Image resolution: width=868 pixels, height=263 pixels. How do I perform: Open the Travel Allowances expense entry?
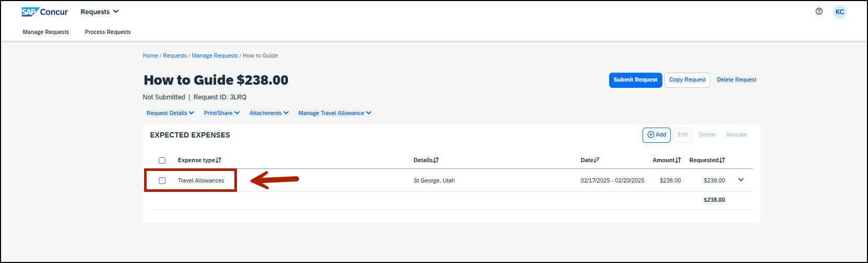tap(201, 180)
